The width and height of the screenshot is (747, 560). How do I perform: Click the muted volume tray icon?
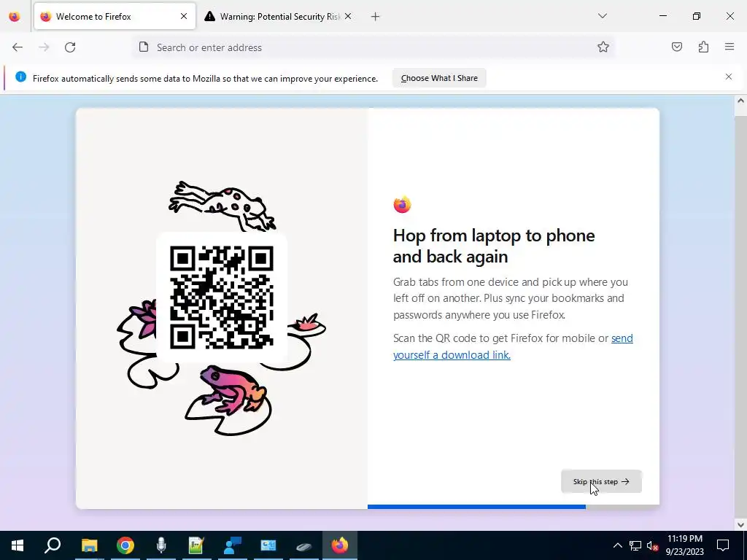click(x=652, y=545)
